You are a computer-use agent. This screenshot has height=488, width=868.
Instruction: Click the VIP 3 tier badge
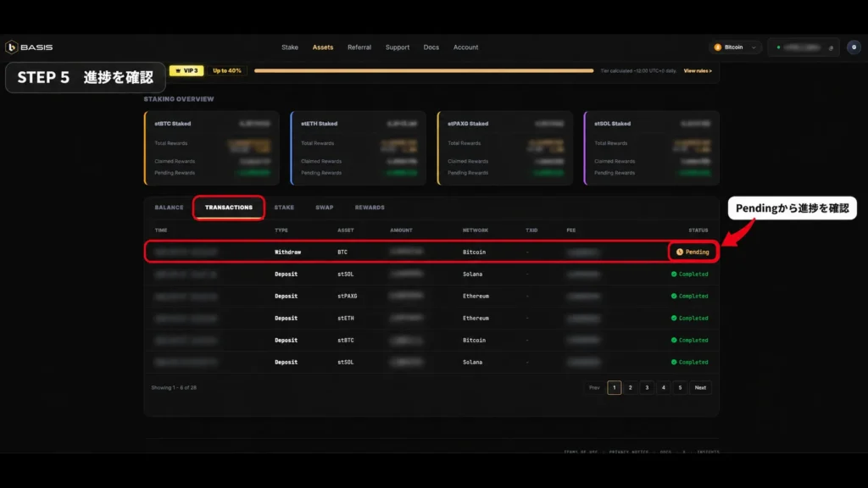[x=186, y=71]
